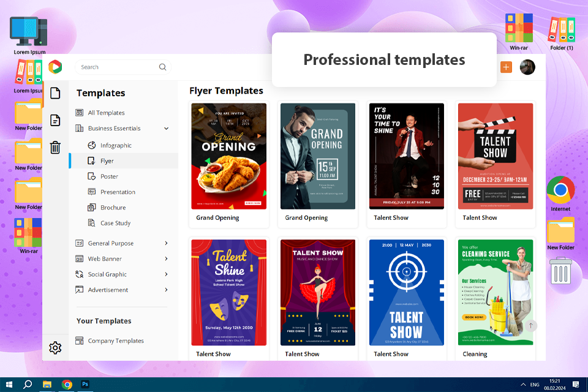The width and height of the screenshot is (588, 392).
Task: Click the Advertisement label
Action: click(x=108, y=290)
